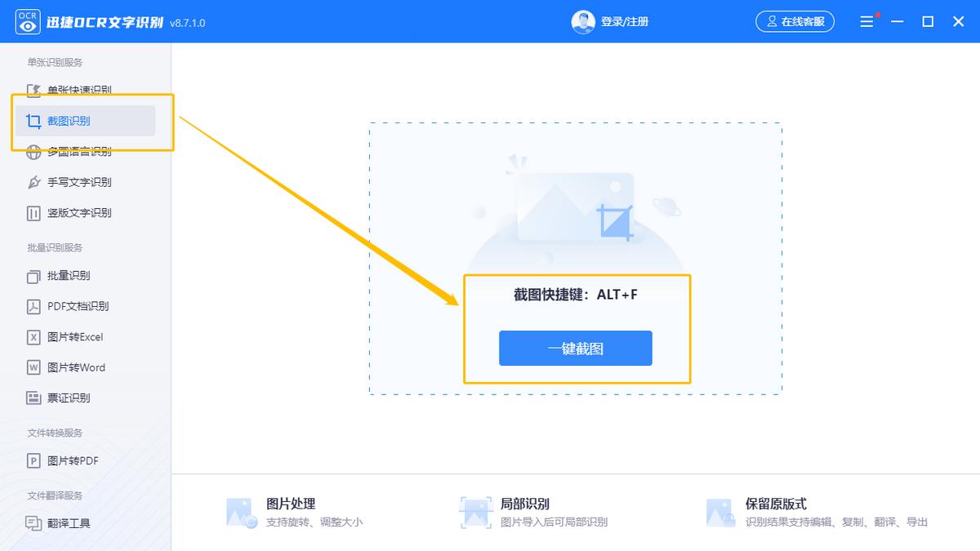The width and height of the screenshot is (980, 551).
Task: Open the 登录/注册 login panel
Action: tap(624, 22)
